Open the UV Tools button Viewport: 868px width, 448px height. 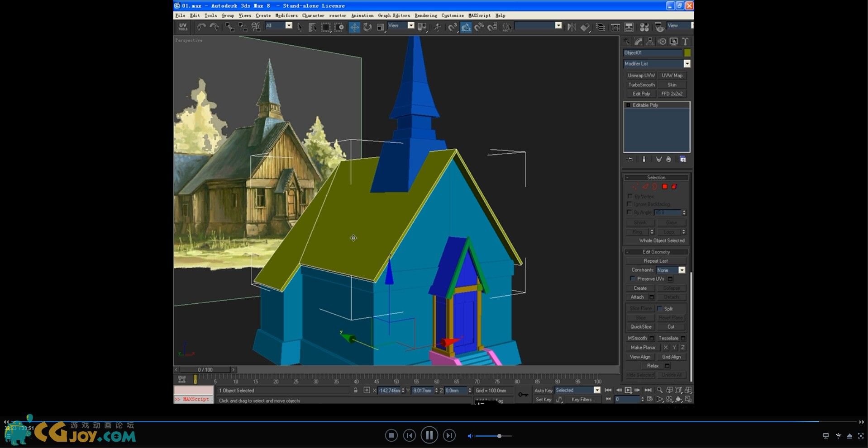coord(183,27)
